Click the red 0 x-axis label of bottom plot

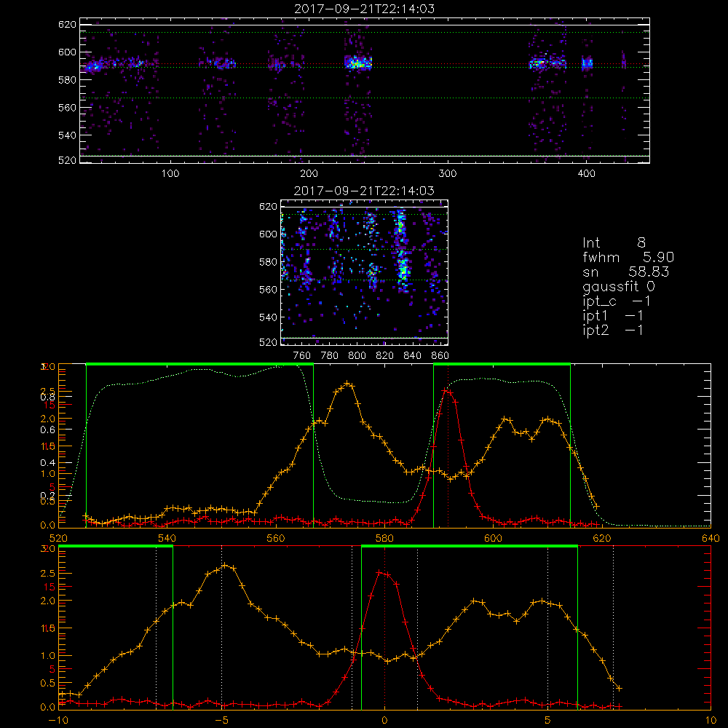(384, 721)
